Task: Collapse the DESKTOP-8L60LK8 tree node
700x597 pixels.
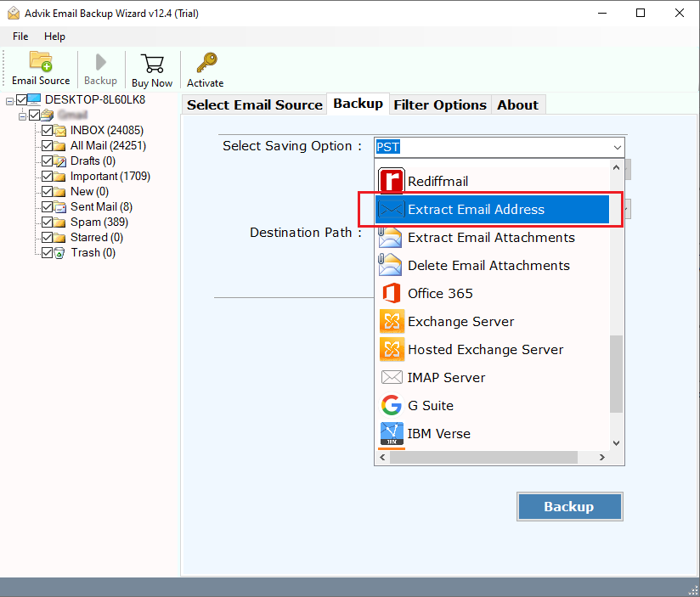Action: [9, 101]
